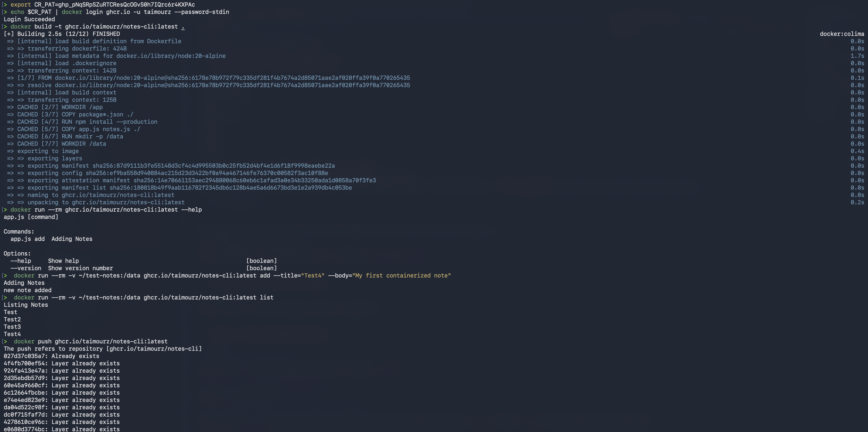Viewport: 868px width, 432px height.
Task: Click the docker push command line
Action: click(90, 342)
